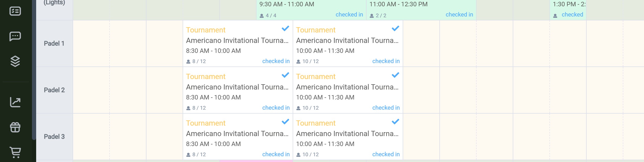This screenshot has height=162, width=644.
Task: Click the gift box sidebar icon
Action: click(15, 127)
